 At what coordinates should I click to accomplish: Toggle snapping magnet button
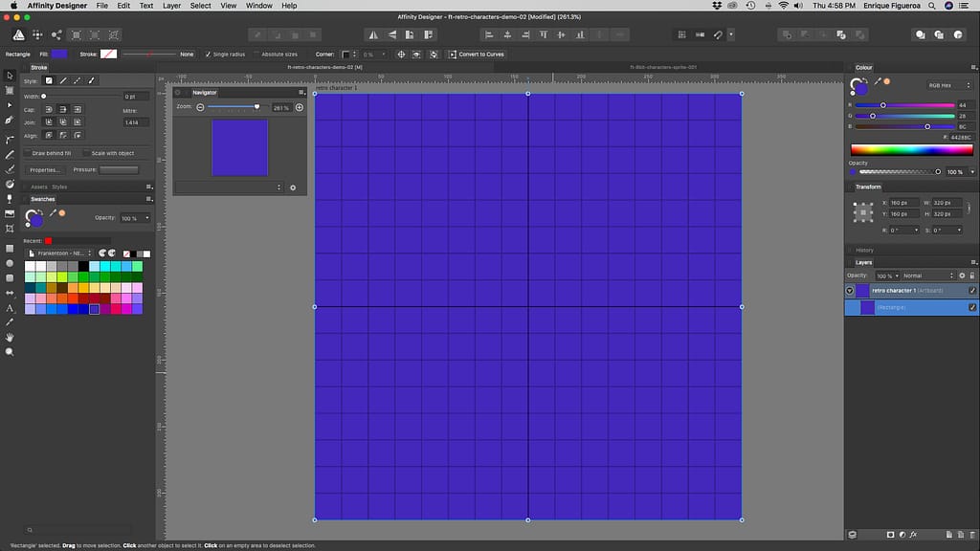[718, 35]
